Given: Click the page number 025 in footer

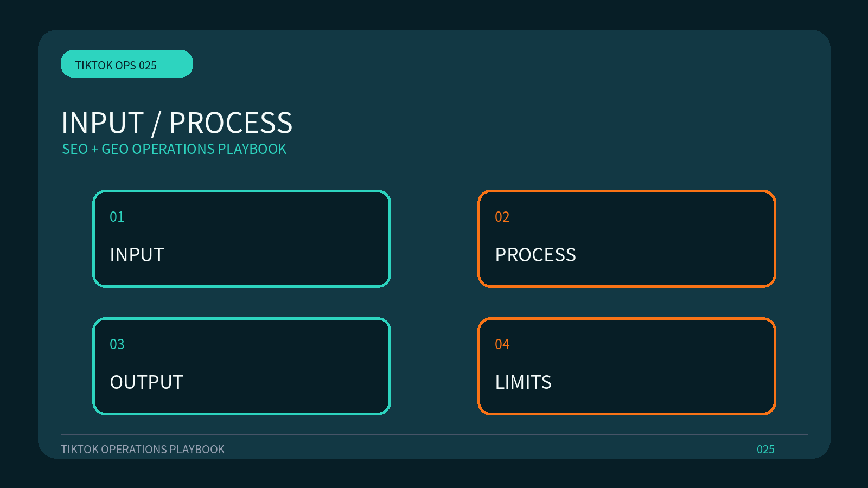Looking at the screenshot, I should (765, 450).
